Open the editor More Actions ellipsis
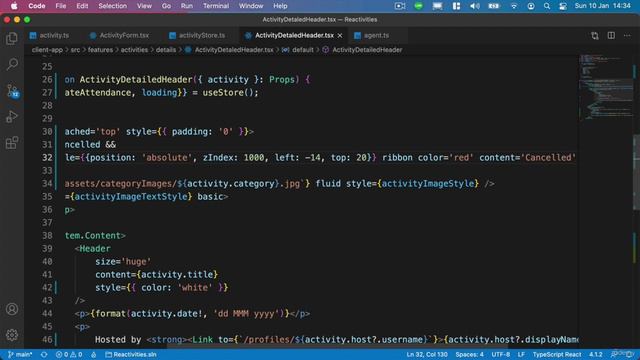640x360 pixels. 627,36
